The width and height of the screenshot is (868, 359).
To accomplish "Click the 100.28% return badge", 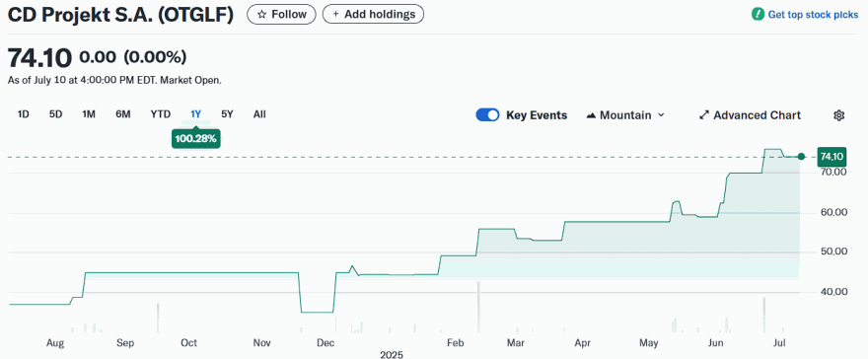I will (196, 139).
